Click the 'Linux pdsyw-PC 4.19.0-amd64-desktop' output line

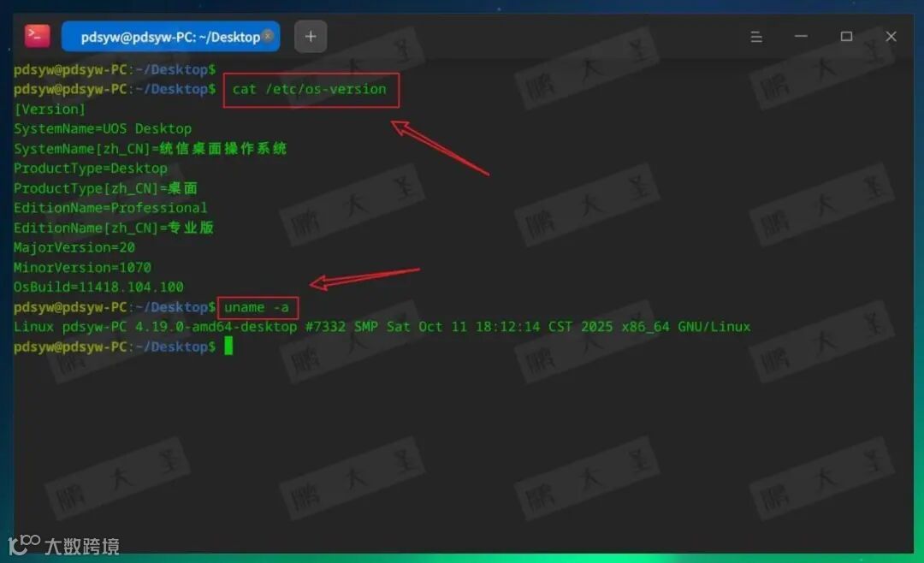coord(382,327)
